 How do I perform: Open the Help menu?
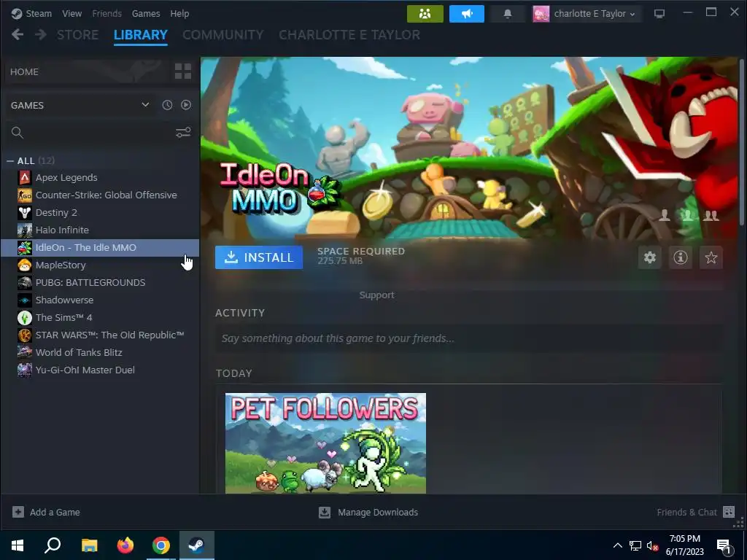point(179,14)
